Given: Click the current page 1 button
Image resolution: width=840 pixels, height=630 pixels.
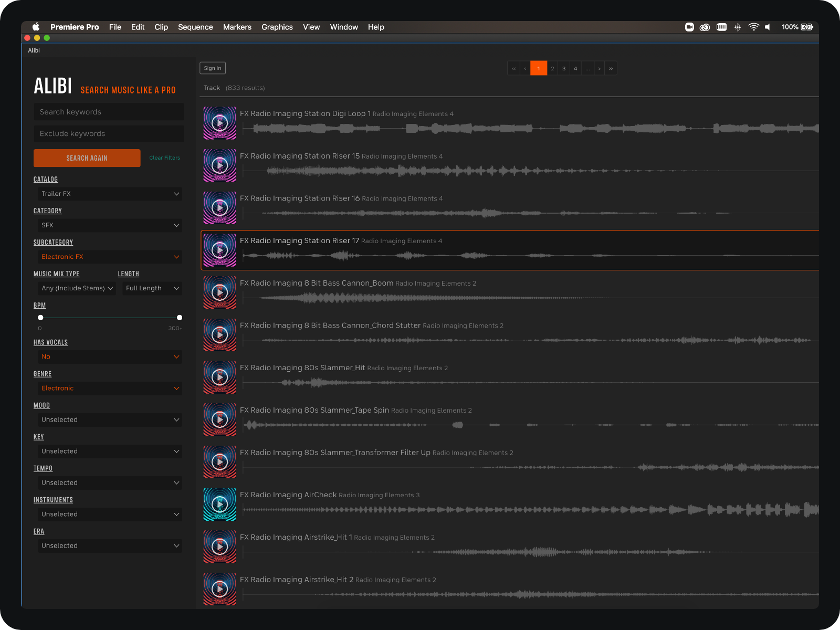Looking at the screenshot, I should [539, 68].
